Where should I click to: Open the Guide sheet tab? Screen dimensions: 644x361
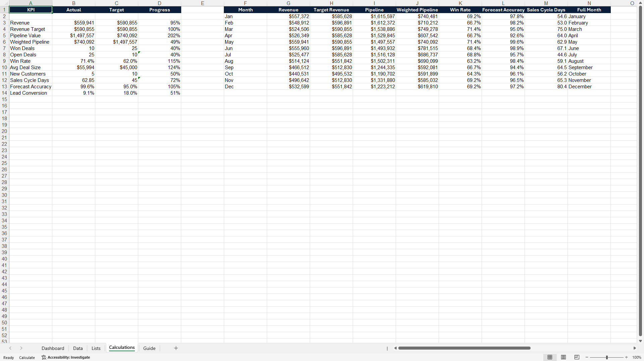[149, 348]
